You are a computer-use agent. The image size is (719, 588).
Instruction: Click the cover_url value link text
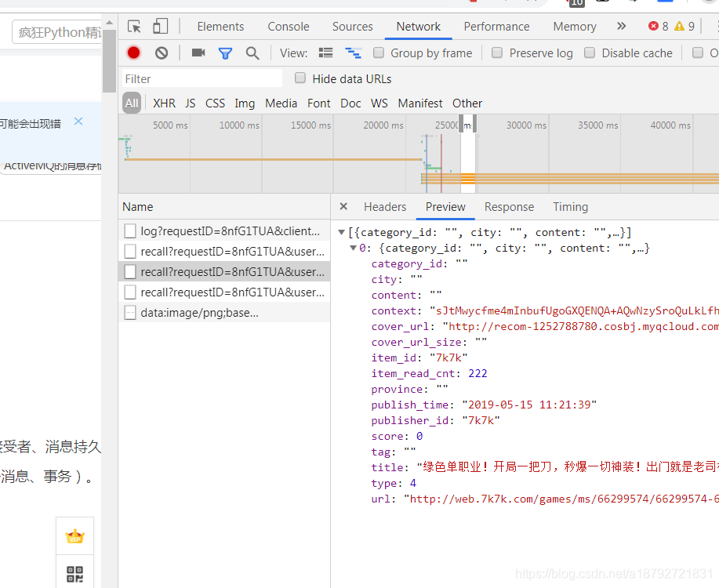(x=583, y=327)
